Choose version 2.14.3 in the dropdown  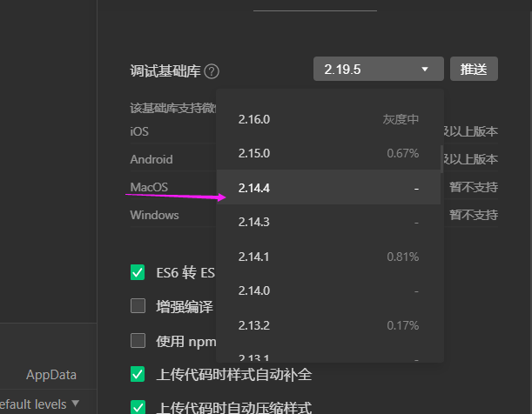(x=328, y=222)
